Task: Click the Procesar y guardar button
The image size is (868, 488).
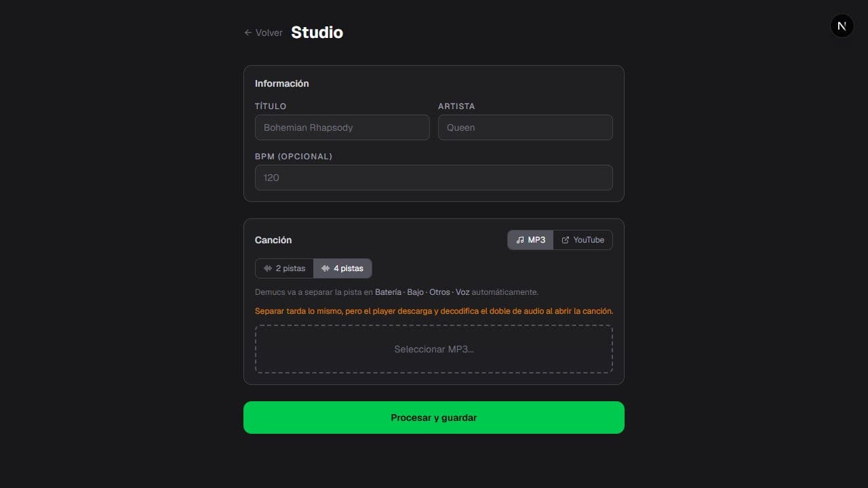Action: (434, 418)
